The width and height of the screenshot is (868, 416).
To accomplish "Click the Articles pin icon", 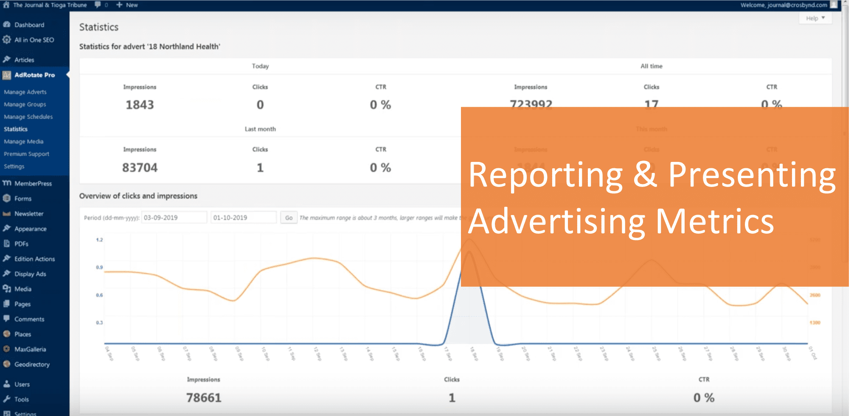I will pyautogui.click(x=7, y=59).
